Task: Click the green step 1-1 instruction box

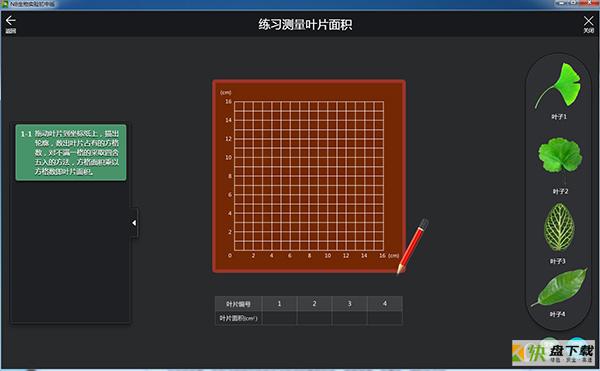Action: pos(71,152)
